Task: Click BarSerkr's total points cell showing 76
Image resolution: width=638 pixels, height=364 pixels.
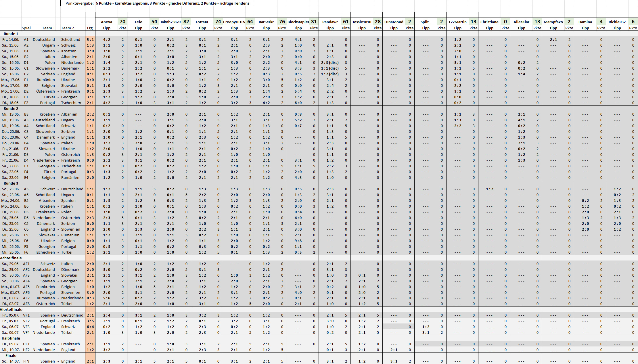Action: (x=282, y=22)
